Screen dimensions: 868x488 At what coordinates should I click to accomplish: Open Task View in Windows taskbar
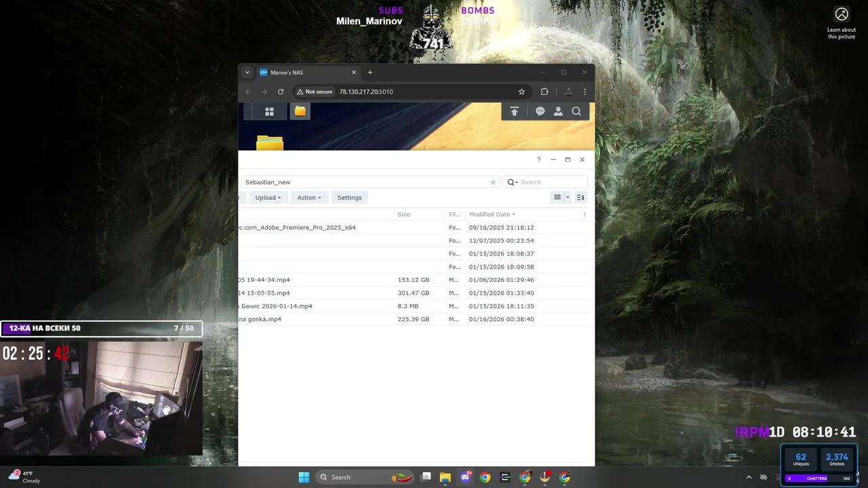(426, 477)
